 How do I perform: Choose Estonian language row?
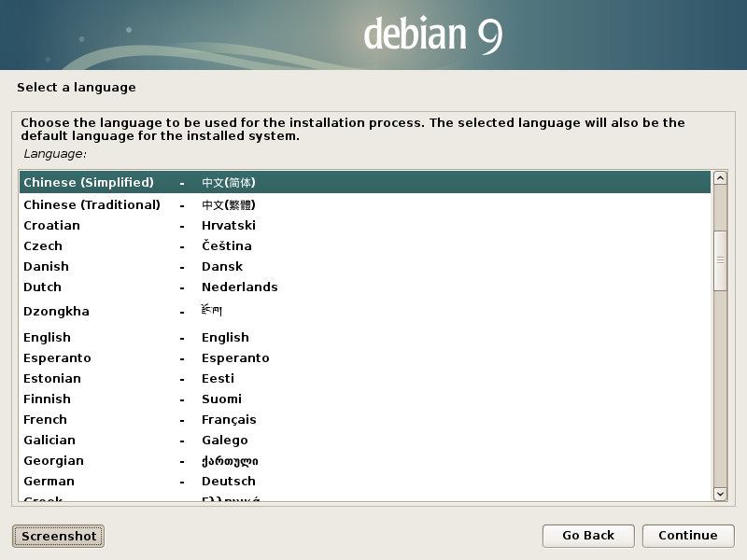point(365,378)
